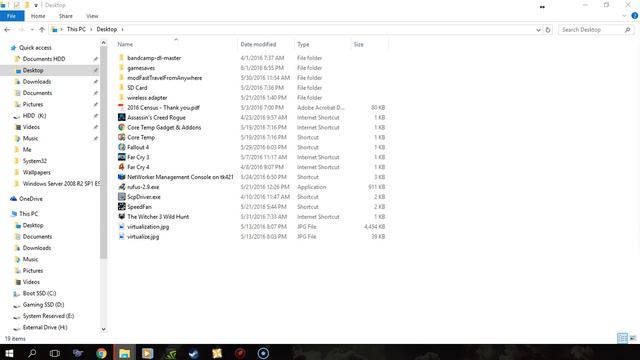Select Pictures under Quick access
640x360 pixels.
pyautogui.click(x=33, y=104)
